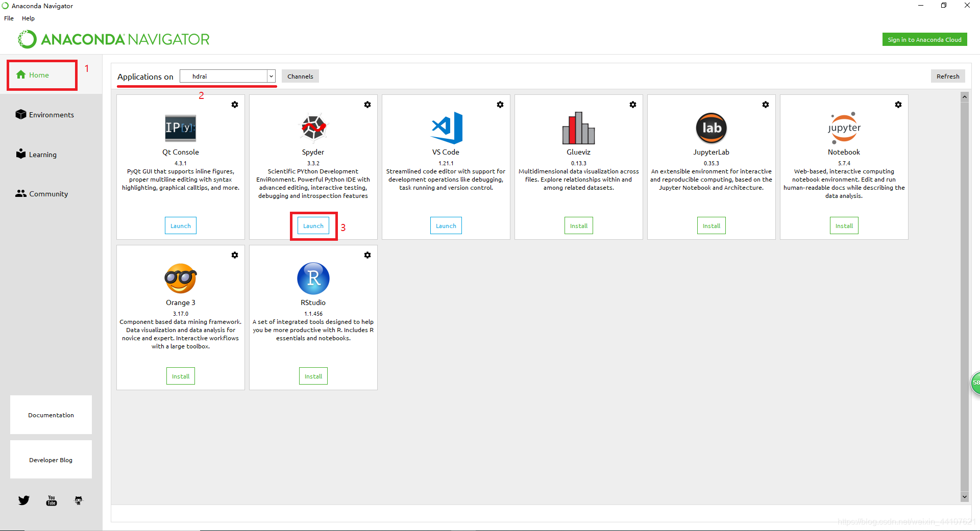
Task: Switch to the Environments tab
Action: pos(45,115)
